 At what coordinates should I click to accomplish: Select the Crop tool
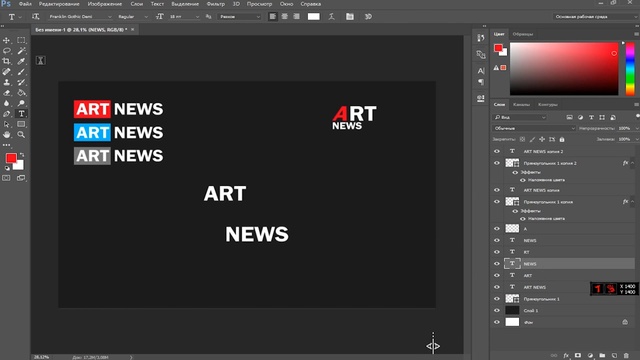click(x=7, y=61)
